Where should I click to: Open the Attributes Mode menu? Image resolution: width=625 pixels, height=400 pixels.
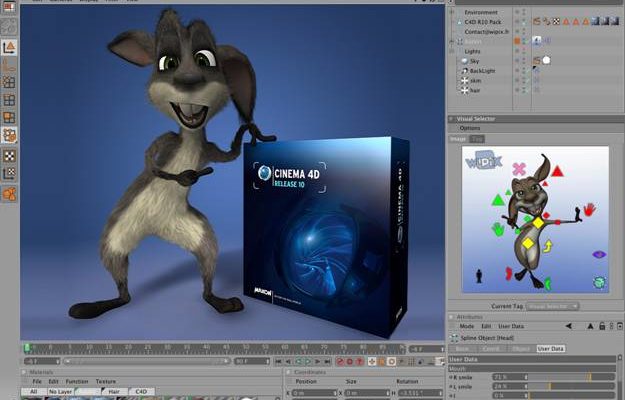(x=467, y=326)
